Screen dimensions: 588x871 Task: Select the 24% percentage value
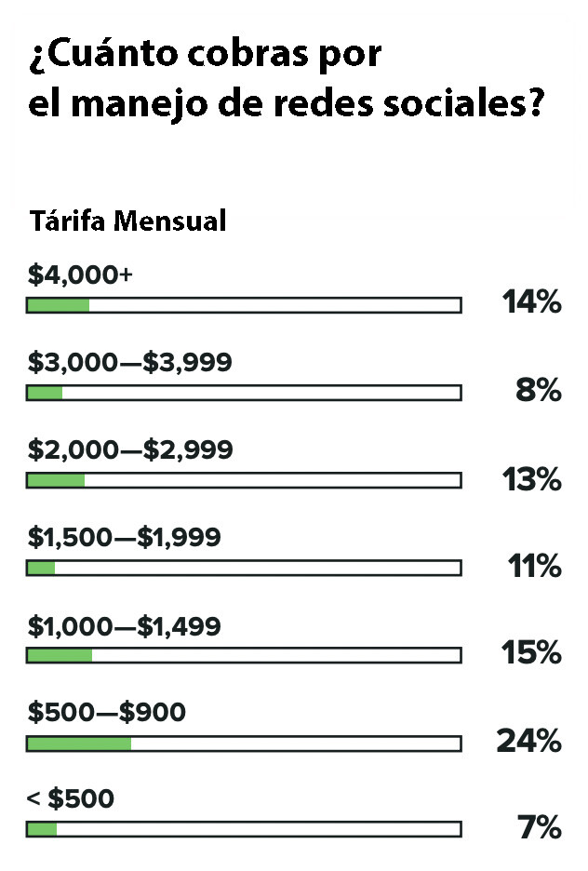tap(530, 741)
